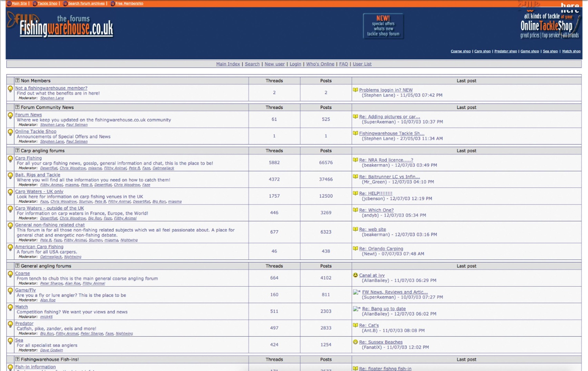Open the Game shop link in header
588x371 pixels.
[x=530, y=51]
